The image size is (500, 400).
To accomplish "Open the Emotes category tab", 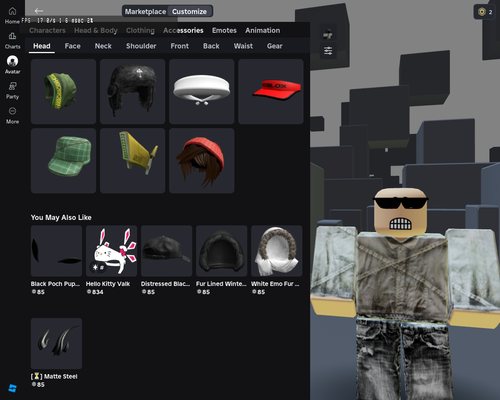I will [x=224, y=30].
